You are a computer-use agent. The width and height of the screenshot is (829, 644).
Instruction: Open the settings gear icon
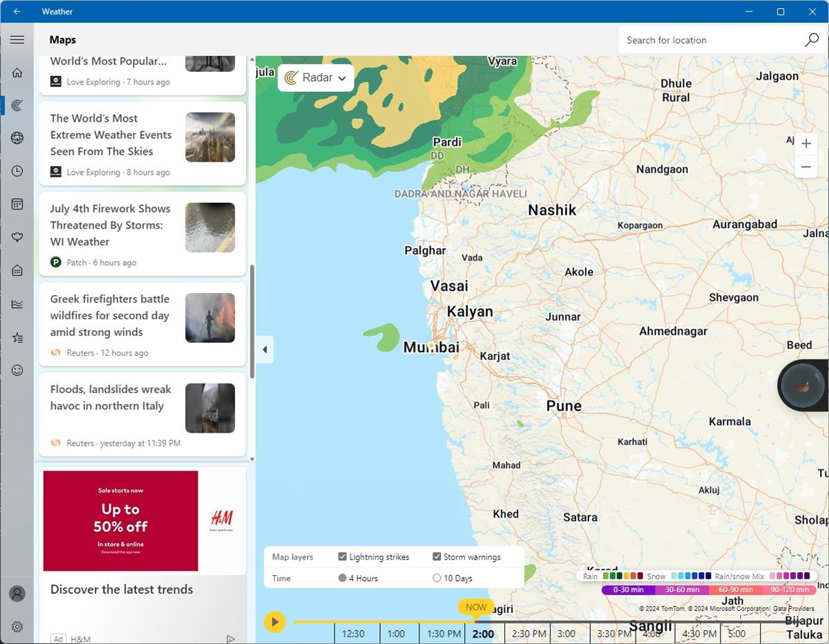17,627
